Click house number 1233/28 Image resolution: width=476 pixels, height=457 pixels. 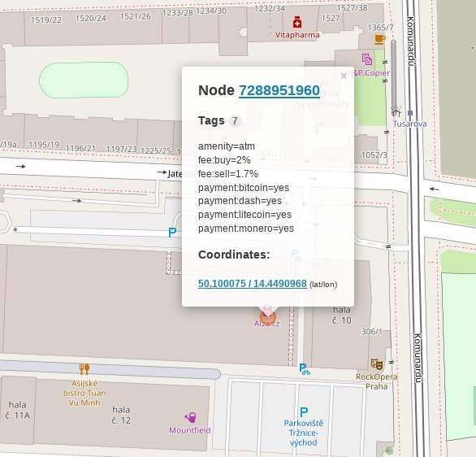tap(178, 12)
